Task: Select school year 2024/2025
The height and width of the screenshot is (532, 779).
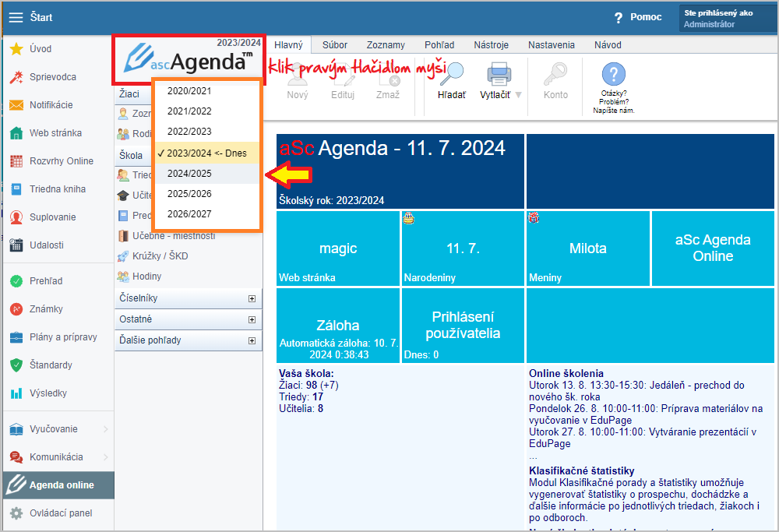Action: pos(208,174)
